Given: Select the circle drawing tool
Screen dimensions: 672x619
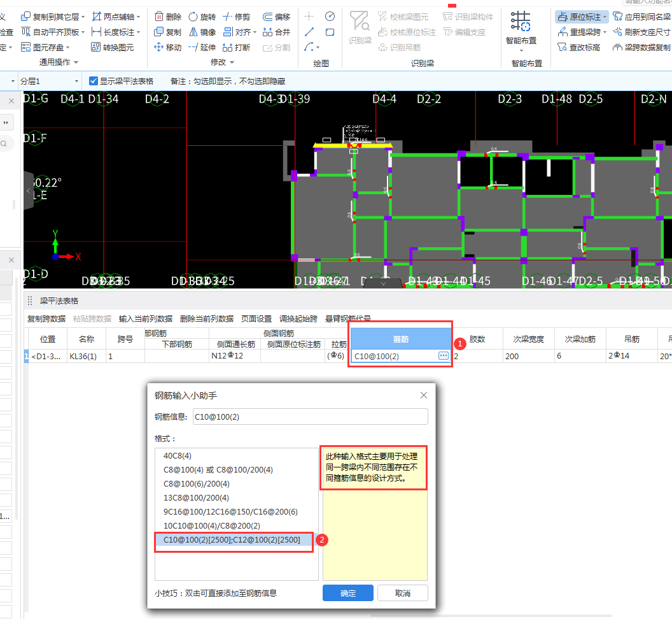Looking at the screenshot, I should [330, 17].
